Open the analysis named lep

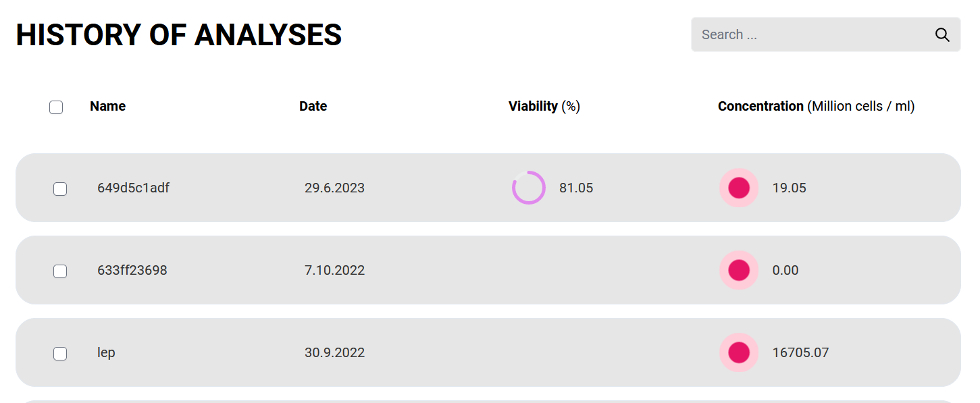[106, 353]
